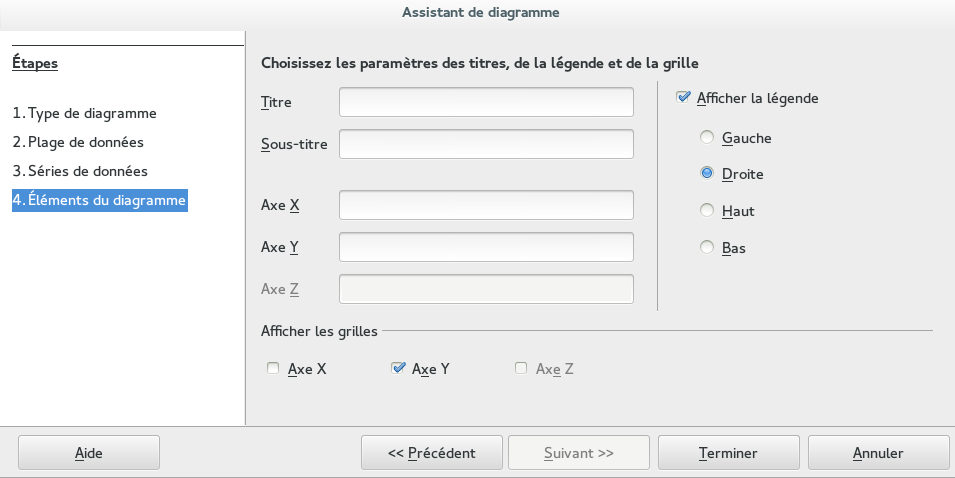Click Terminer to finish the wizard
This screenshot has height=478, width=955.
point(728,453)
